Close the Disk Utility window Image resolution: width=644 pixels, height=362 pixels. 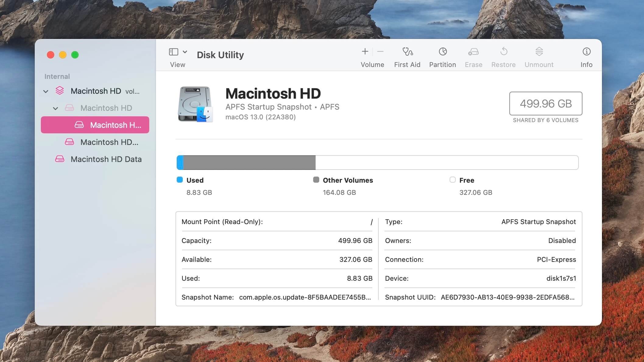51,55
